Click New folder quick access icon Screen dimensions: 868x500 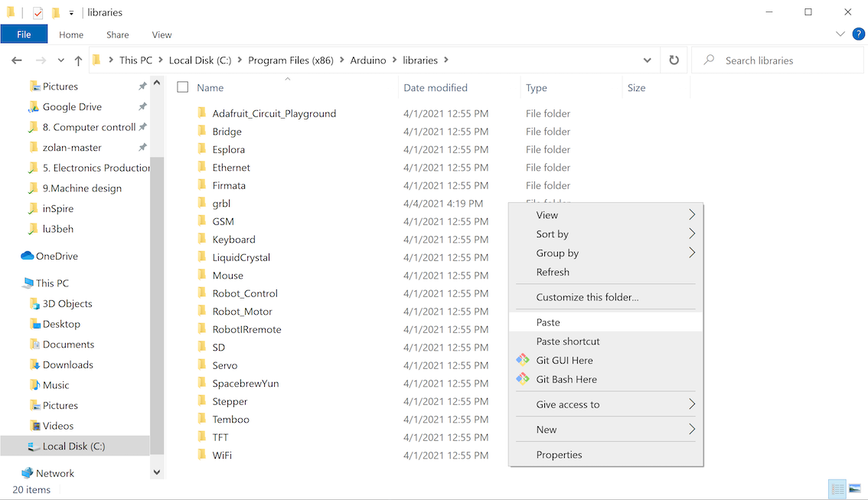55,12
